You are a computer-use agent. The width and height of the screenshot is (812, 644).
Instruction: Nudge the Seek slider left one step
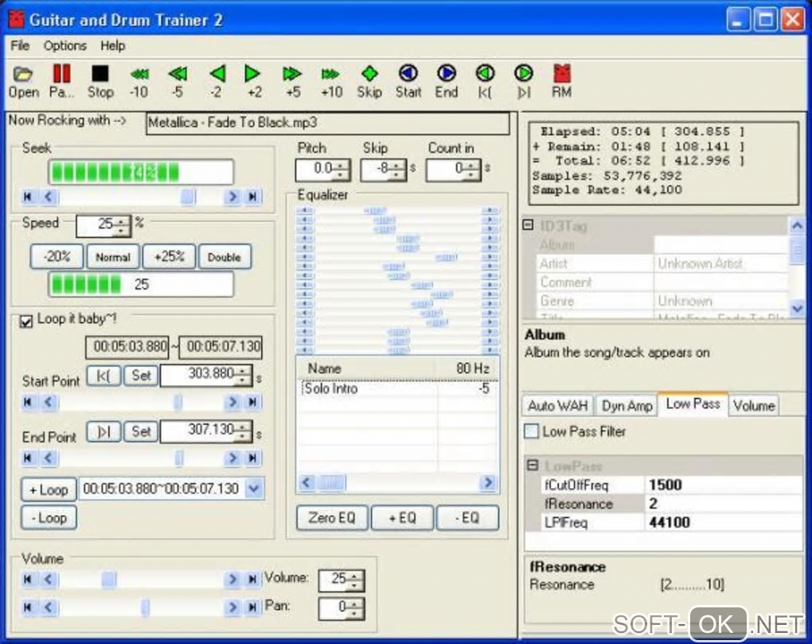[x=49, y=197]
